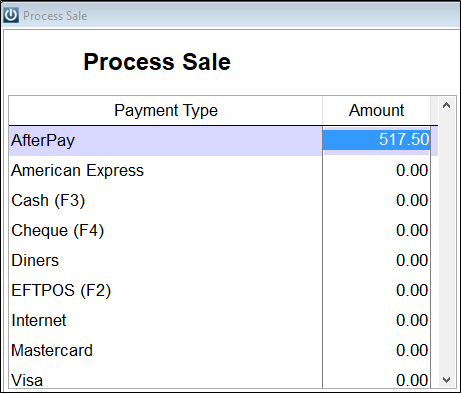Screen dimensions: 461x393
Task: Edit the AfterPay amount field 517.50
Action: 376,140
